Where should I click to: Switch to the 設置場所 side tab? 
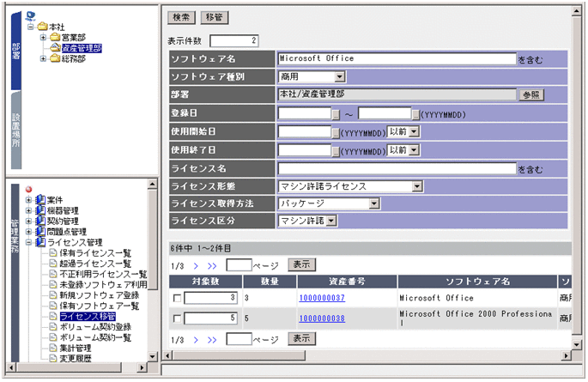(x=16, y=130)
